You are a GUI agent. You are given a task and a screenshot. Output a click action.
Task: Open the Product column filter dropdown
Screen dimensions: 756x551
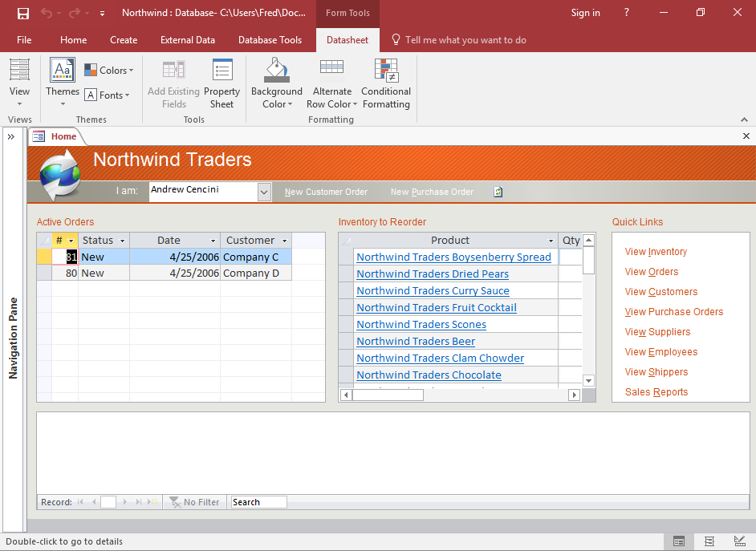pyautogui.click(x=551, y=241)
